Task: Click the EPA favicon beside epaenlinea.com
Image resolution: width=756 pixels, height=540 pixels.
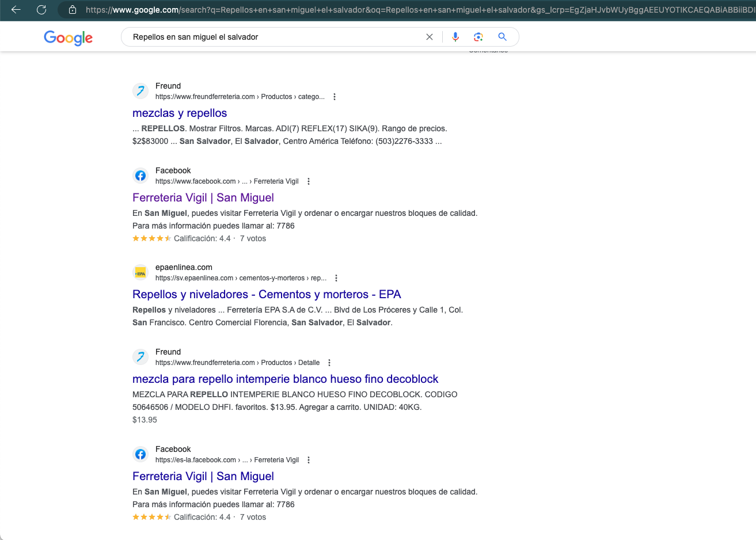Action: (140, 272)
